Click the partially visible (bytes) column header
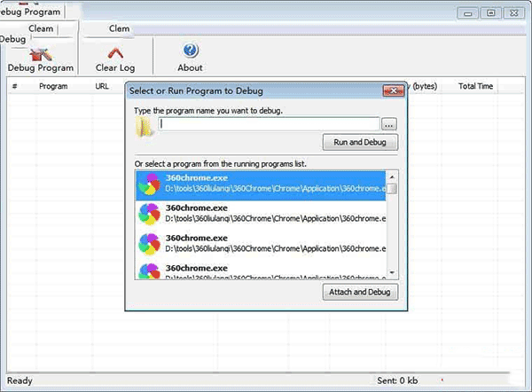This screenshot has width=532, height=392. click(x=425, y=86)
